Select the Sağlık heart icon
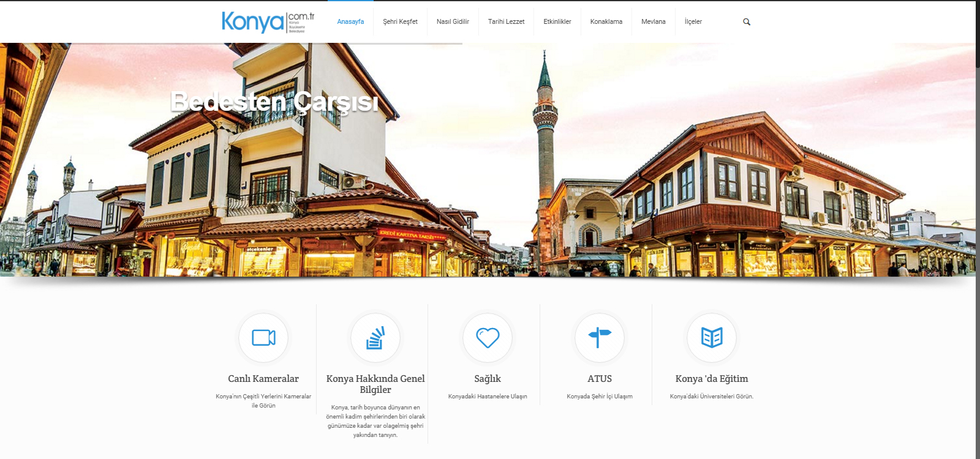The width and height of the screenshot is (980, 459). 488,338
